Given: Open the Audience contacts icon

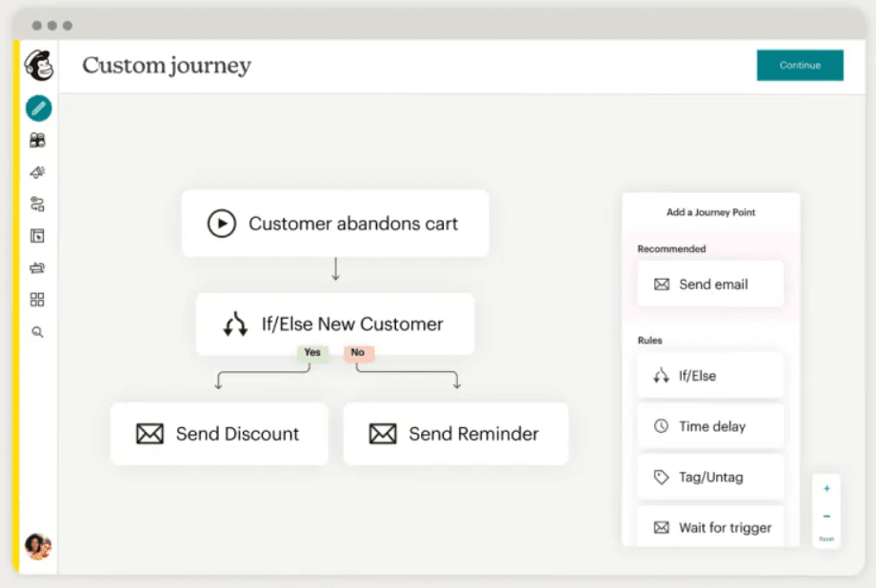Looking at the screenshot, I should point(38,140).
